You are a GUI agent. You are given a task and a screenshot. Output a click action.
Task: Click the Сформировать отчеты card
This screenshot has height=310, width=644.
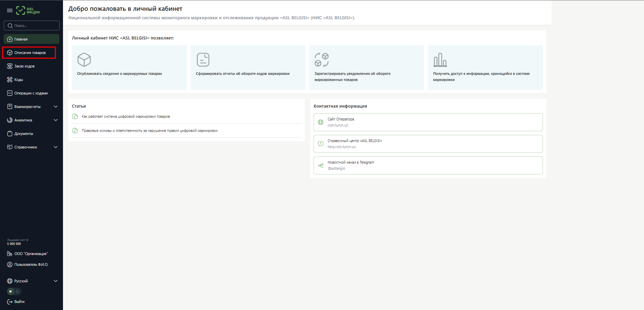[x=248, y=67]
